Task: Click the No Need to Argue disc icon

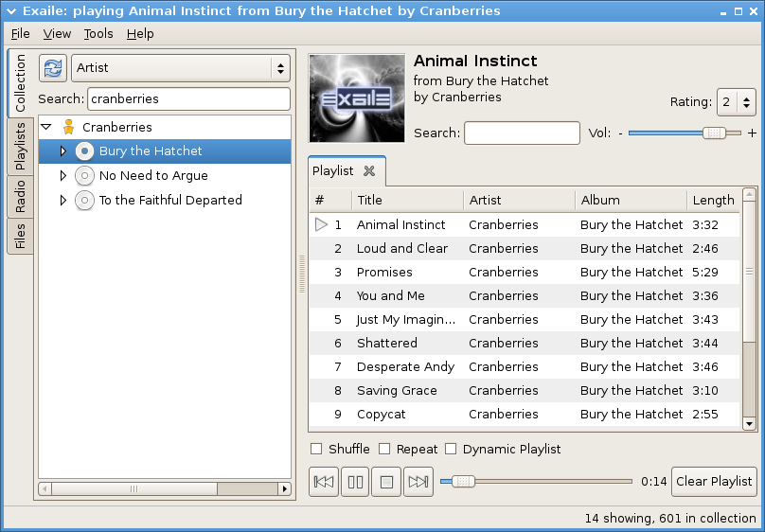Action: [84, 175]
